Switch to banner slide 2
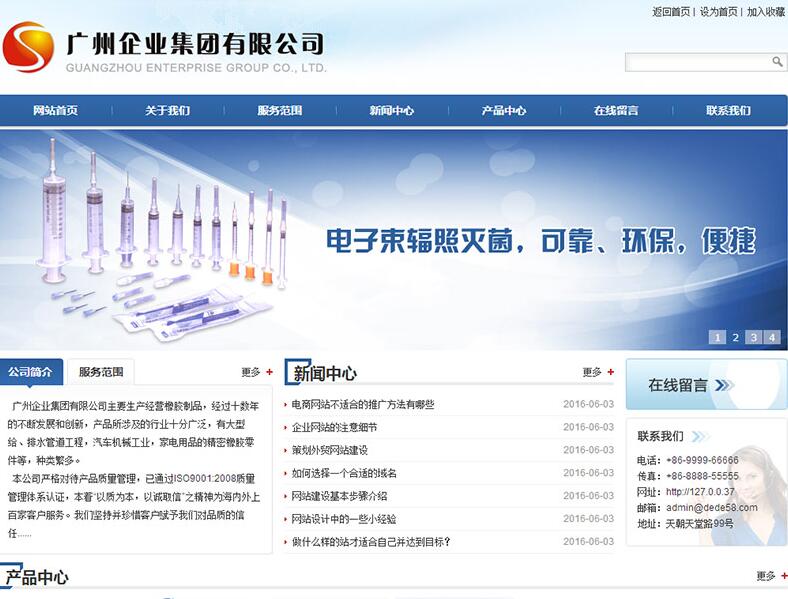Image resolution: width=788 pixels, height=599 pixels. point(735,337)
